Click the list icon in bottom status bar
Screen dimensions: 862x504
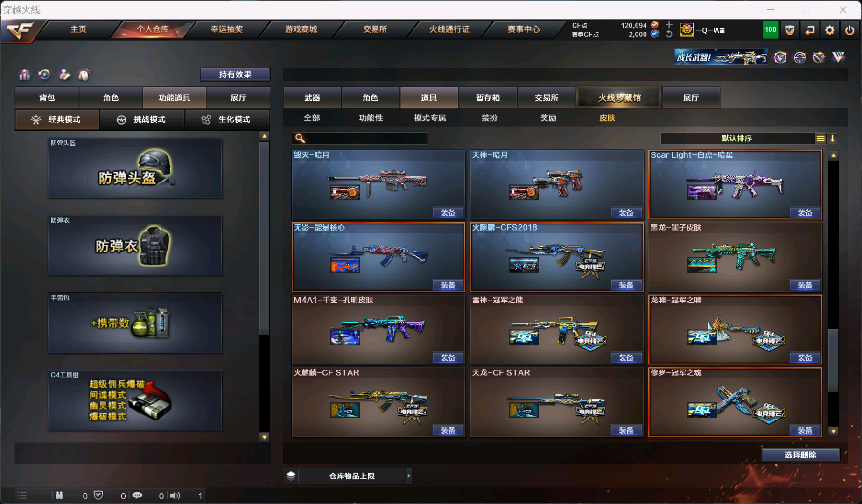(22, 496)
